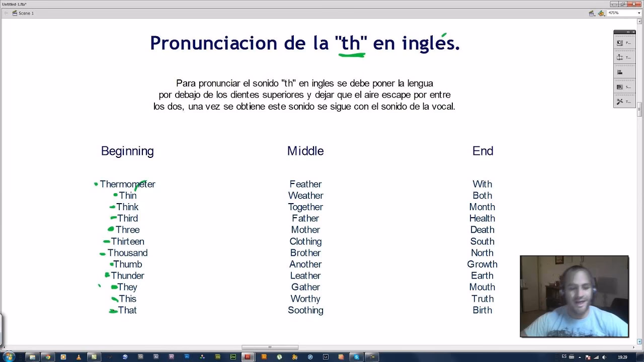Screen dimensions: 644x362
Task: Click the Edit Scene clapperboard icon
Action: [x=591, y=13]
